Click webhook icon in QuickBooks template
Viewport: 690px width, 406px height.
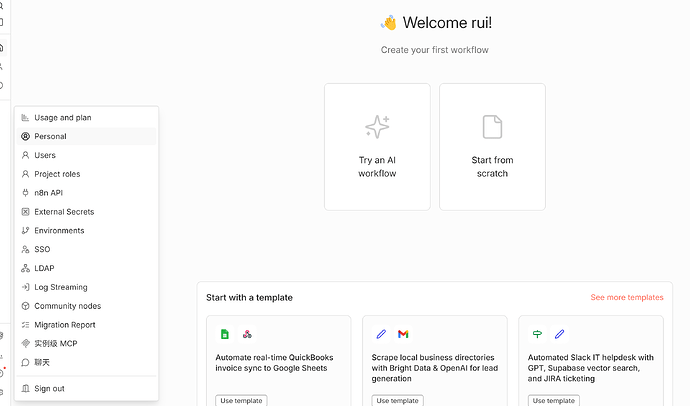(247, 334)
